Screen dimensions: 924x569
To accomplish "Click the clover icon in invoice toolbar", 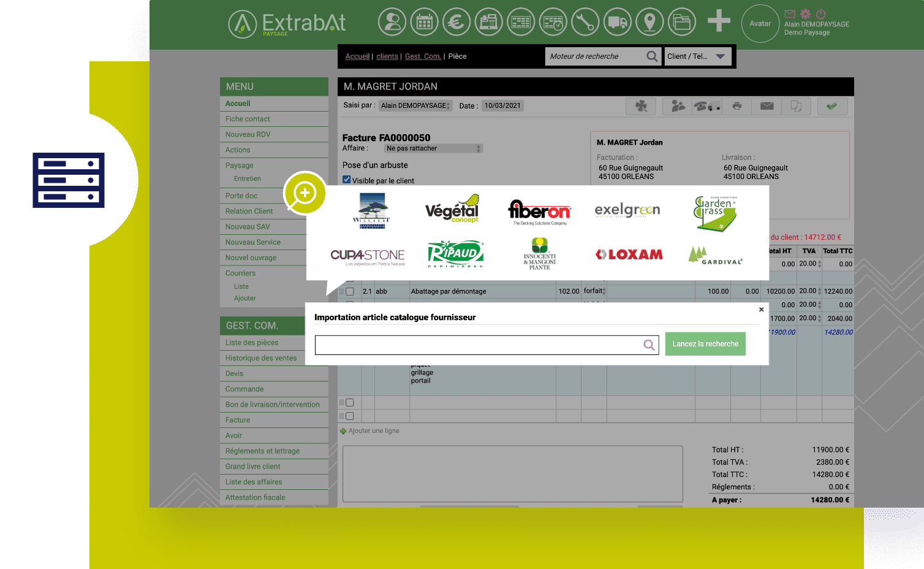I will 641,106.
